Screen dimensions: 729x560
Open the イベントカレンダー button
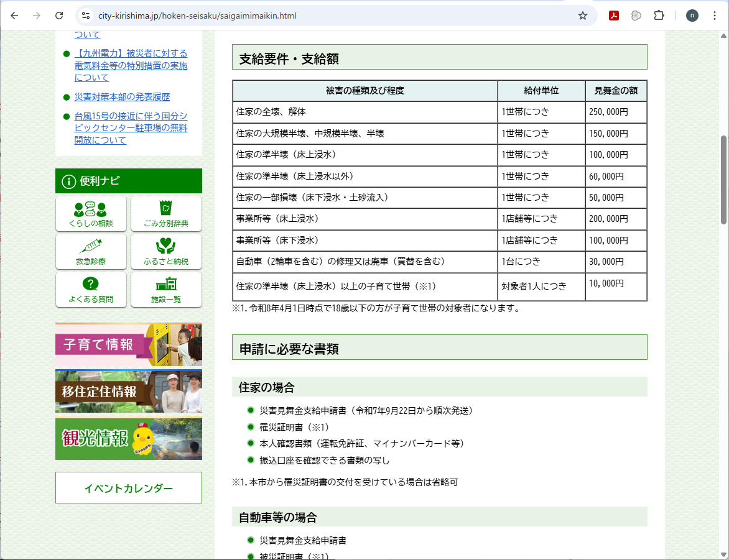coord(129,488)
